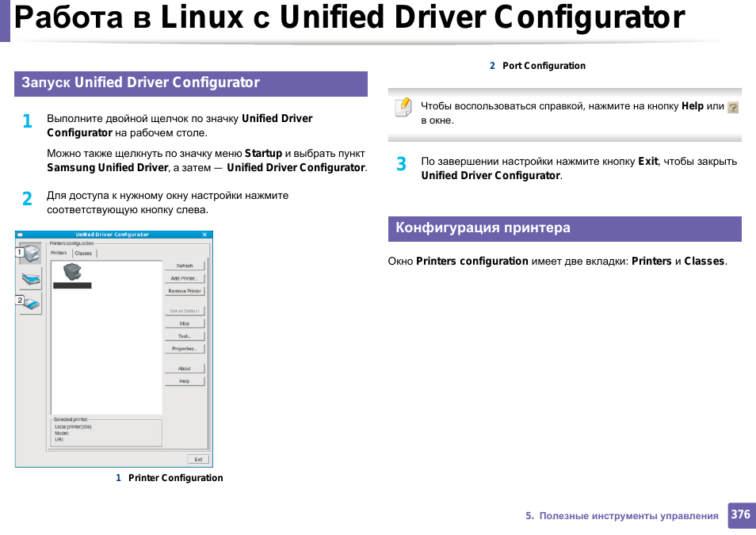
Task: Click Add Printer button
Action: click(x=185, y=279)
